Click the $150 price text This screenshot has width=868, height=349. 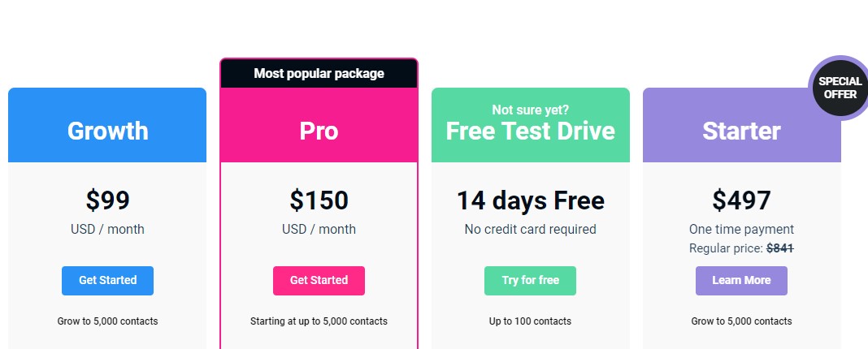tap(319, 200)
